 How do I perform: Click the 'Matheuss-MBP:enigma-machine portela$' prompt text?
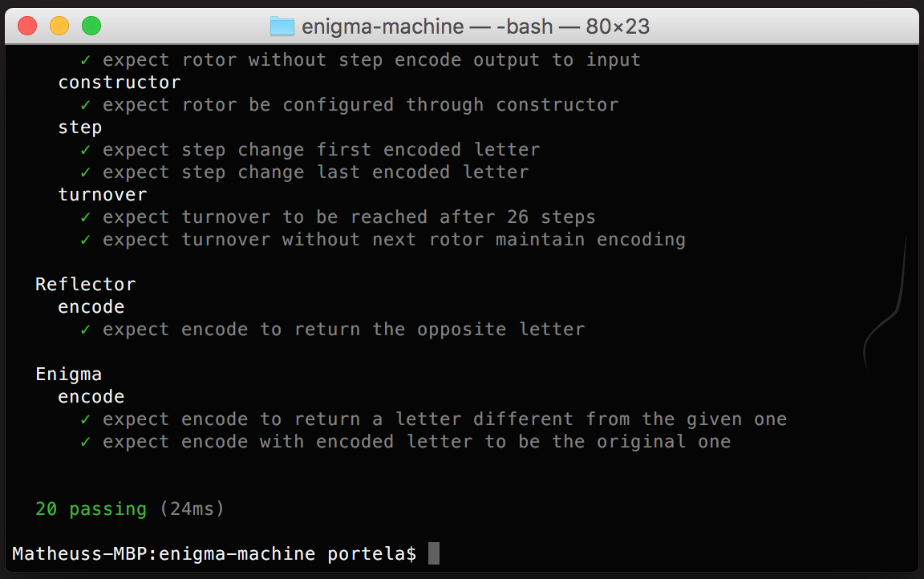pos(214,554)
